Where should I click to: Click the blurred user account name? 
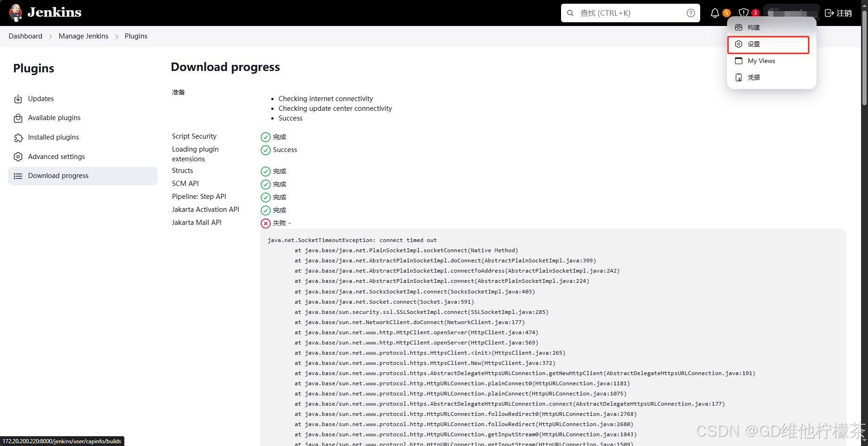click(791, 13)
